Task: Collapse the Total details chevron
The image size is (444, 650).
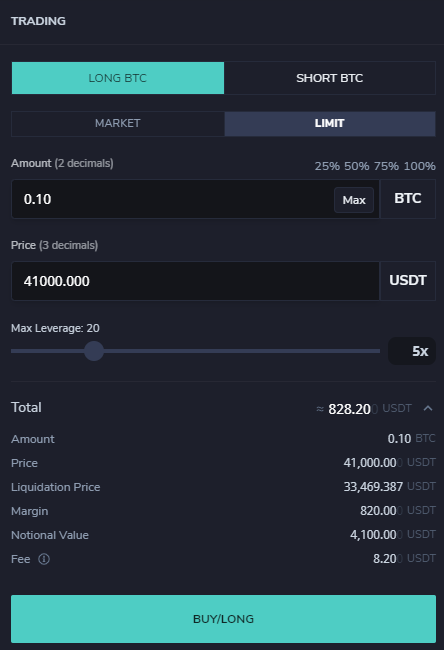Action: click(428, 408)
